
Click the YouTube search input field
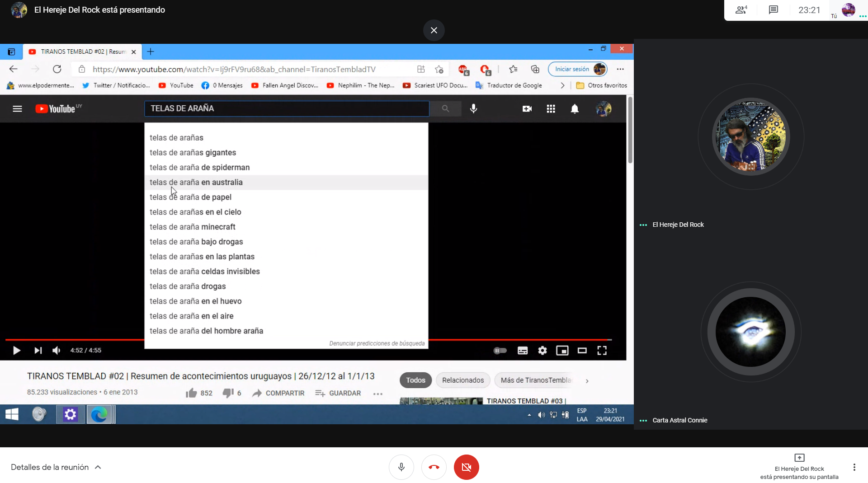point(287,109)
